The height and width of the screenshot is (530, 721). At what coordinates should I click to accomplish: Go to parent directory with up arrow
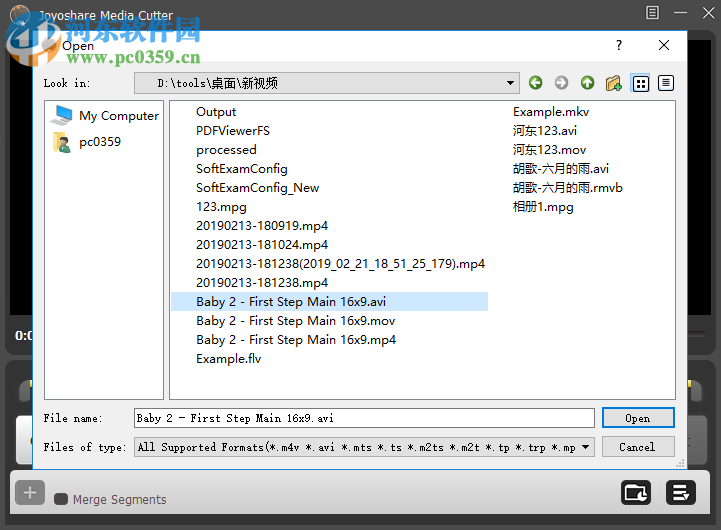pyautogui.click(x=587, y=83)
